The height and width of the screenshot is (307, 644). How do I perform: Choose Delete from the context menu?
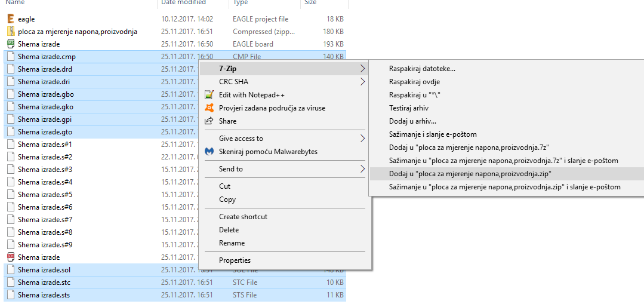pos(229,230)
